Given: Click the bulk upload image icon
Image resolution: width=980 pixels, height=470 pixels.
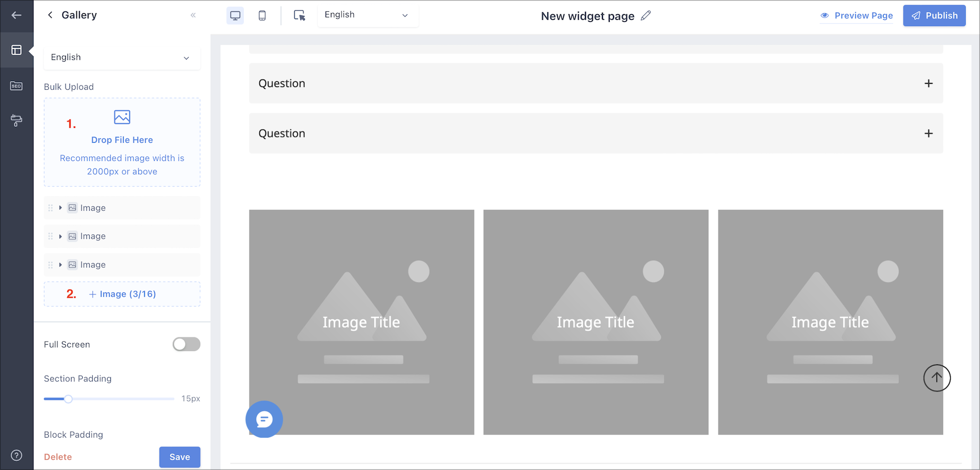Looking at the screenshot, I should [122, 117].
